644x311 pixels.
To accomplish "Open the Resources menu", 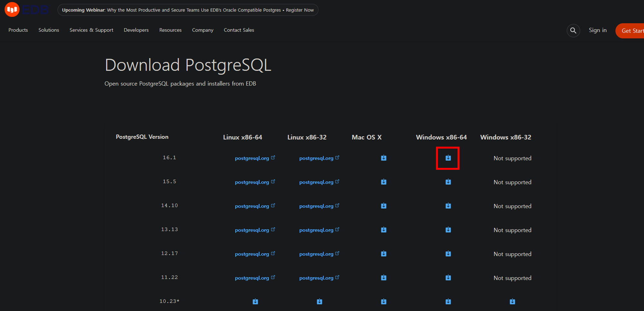I will (x=170, y=30).
